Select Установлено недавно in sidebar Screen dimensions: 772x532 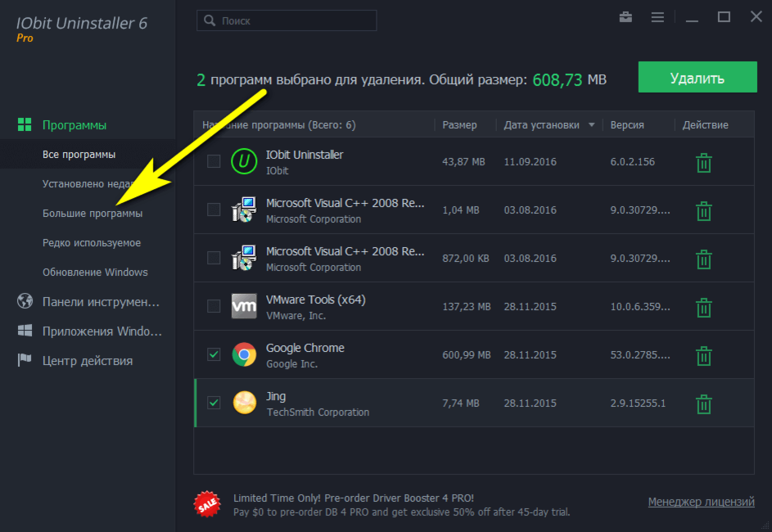[88, 183]
